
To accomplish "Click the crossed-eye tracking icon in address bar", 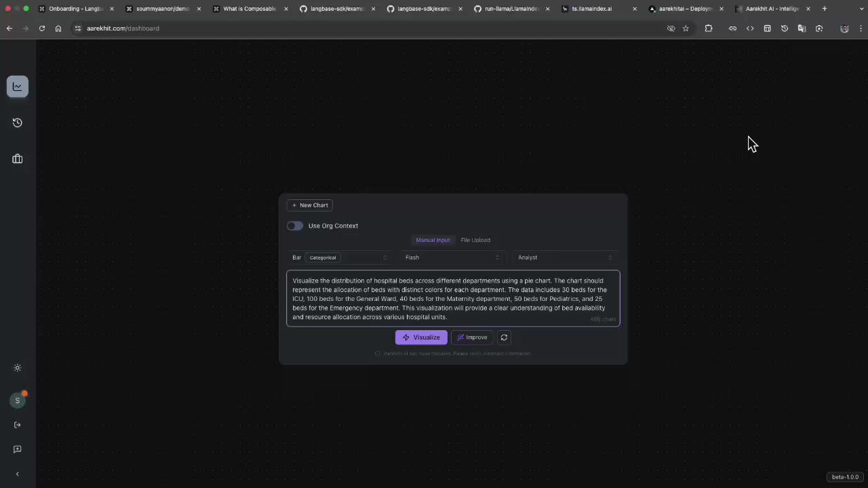I will (671, 28).
